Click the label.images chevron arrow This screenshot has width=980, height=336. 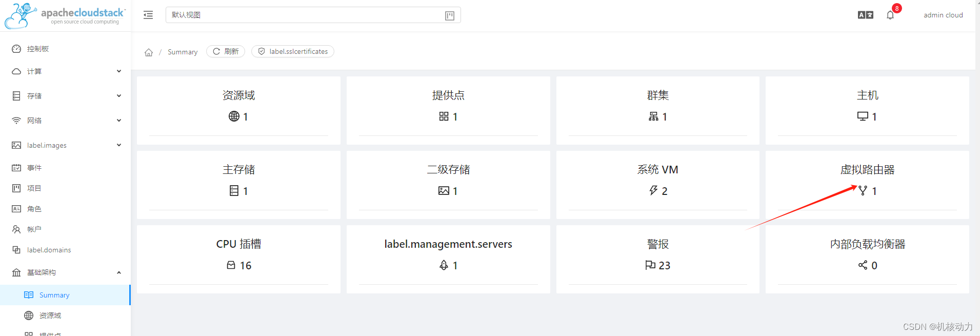[119, 145]
